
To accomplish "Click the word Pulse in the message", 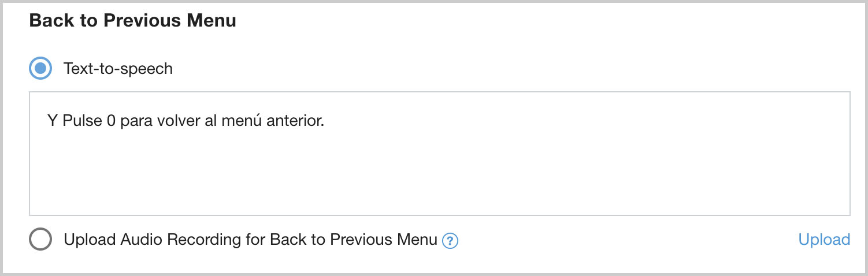I will pyautogui.click(x=83, y=122).
